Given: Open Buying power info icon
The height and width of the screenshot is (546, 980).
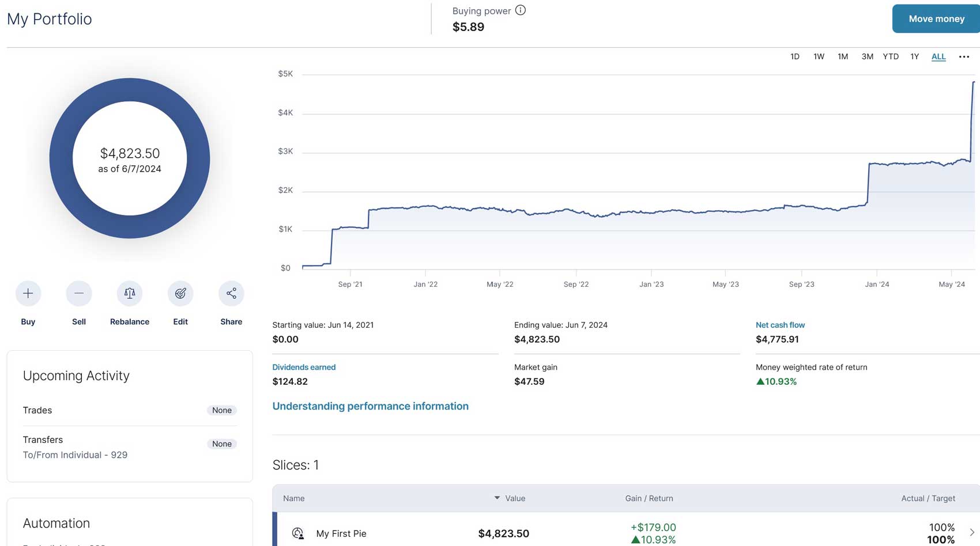Looking at the screenshot, I should [521, 10].
